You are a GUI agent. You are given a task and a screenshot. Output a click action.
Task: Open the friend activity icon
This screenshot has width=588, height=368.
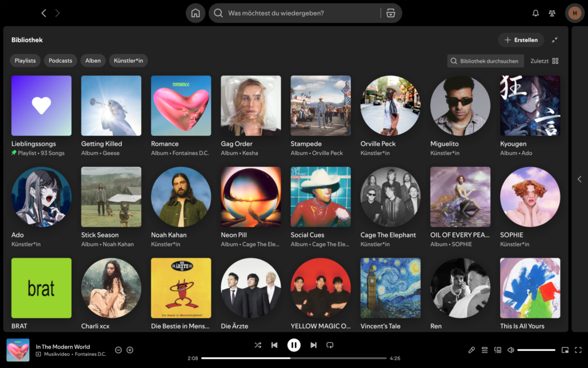tap(552, 13)
